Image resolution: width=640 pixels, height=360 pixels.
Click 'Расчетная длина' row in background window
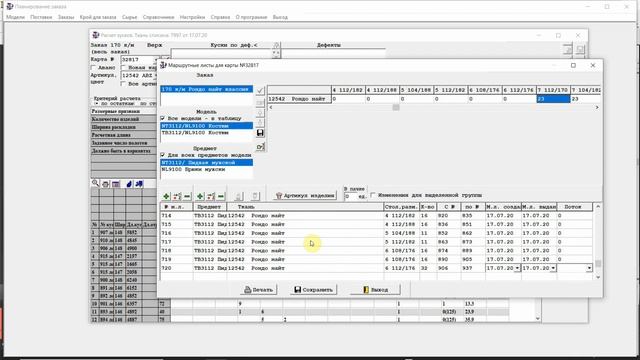123,135
